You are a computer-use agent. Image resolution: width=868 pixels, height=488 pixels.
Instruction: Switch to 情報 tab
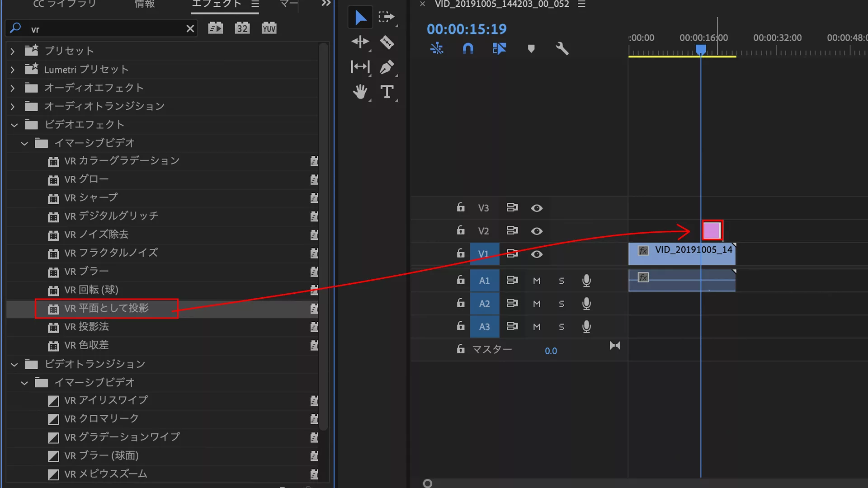[145, 4]
